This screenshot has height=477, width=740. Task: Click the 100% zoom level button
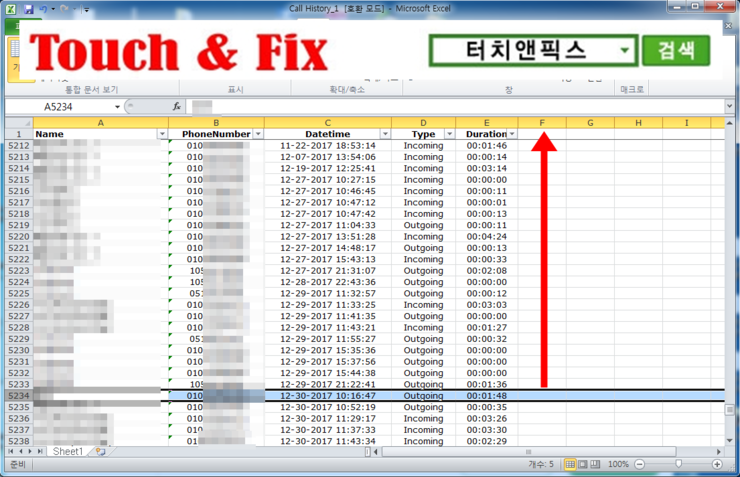[x=618, y=464]
